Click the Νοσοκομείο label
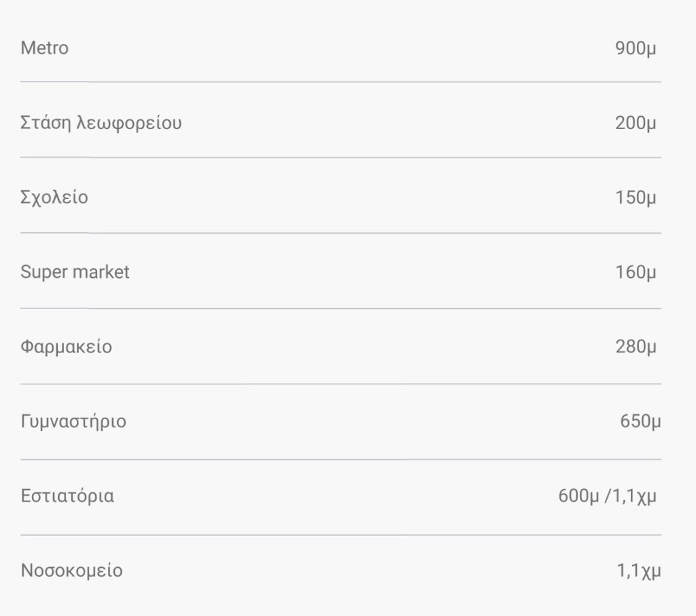The width and height of the screenshot is (696, 616). [71, 570]
